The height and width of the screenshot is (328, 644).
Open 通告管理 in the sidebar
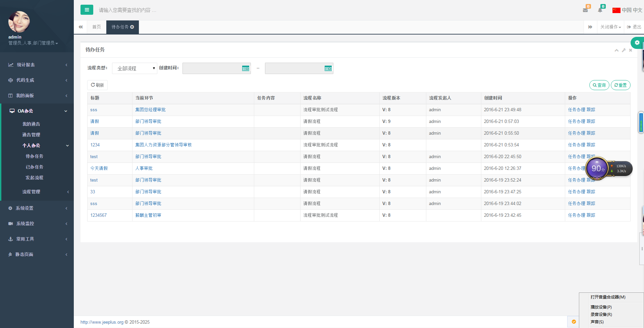31,135
